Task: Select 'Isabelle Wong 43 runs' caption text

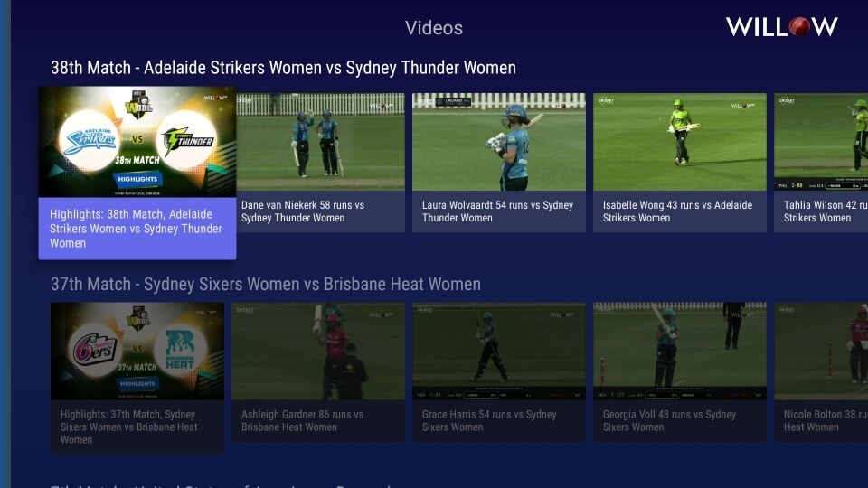Action: 677,211
